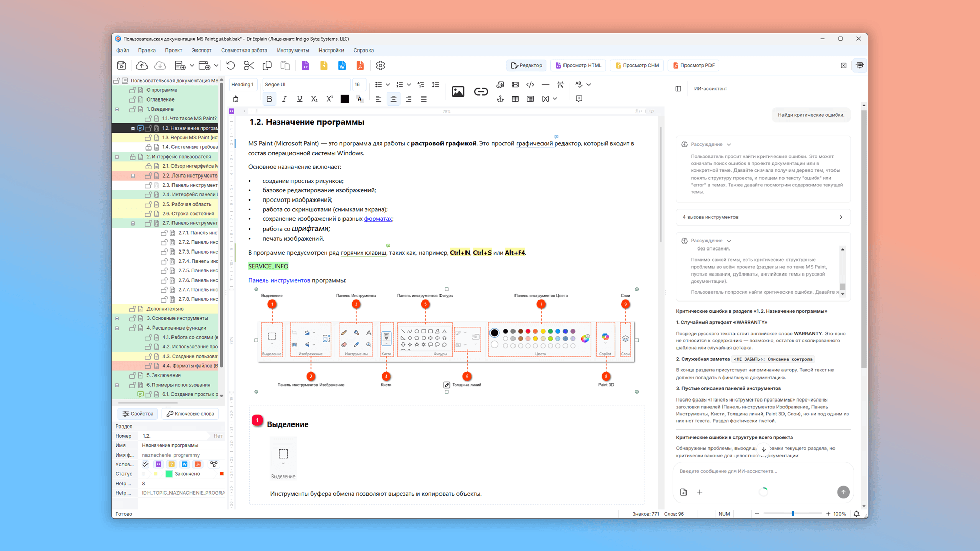
Task: Attach a file in the AI assistant input
Action: point(683,492)
